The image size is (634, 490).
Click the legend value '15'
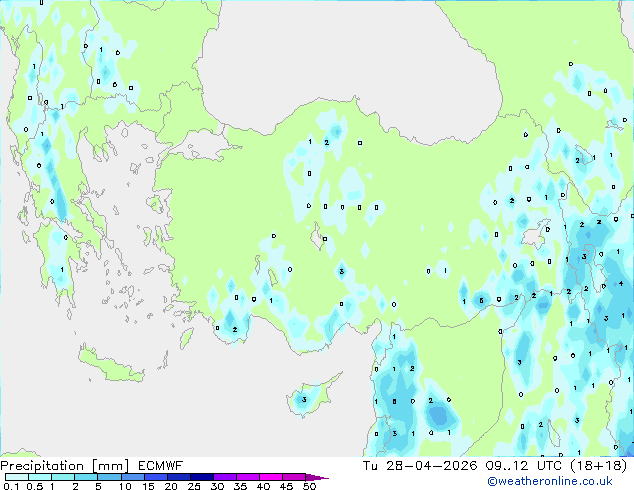148,486
